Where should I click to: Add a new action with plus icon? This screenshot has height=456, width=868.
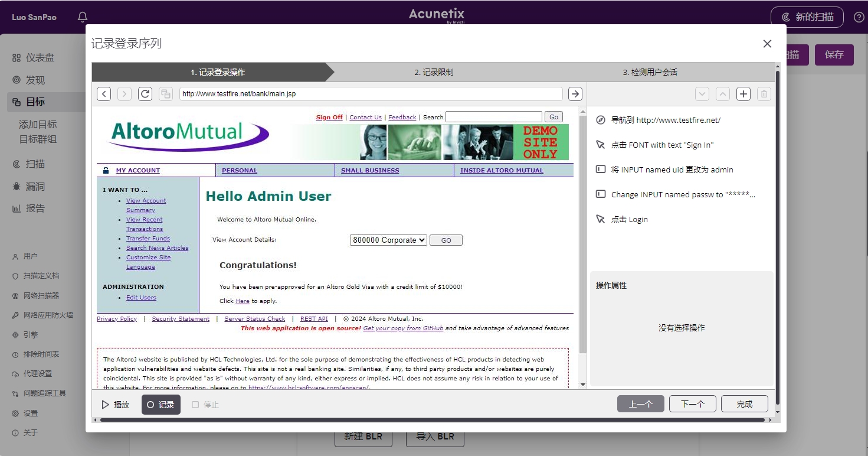click(x=743, y=94)
